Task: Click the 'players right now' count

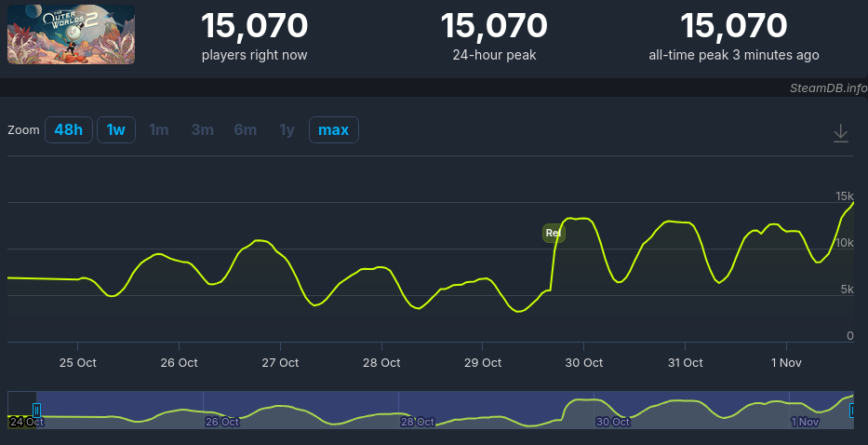Action: click(x=254, y=25)
